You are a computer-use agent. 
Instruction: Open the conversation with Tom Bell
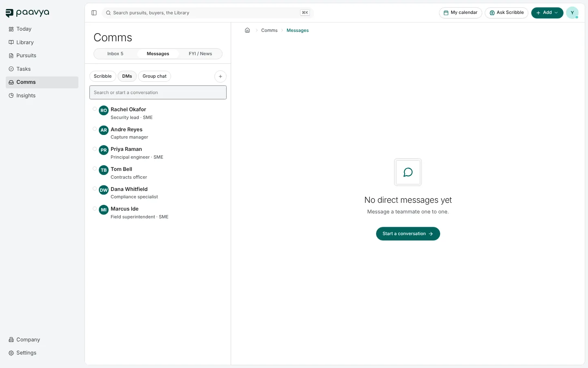pyautogui.click(x=158, y=173)
